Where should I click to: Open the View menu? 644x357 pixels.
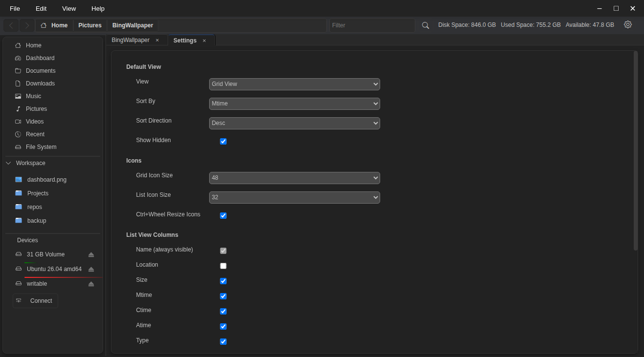pyautogui.click(x=69, y=8)
